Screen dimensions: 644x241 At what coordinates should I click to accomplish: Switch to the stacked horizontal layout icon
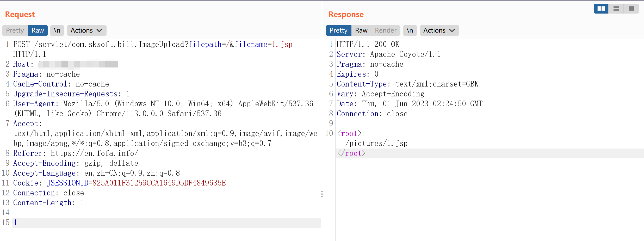tap(616, 9)
